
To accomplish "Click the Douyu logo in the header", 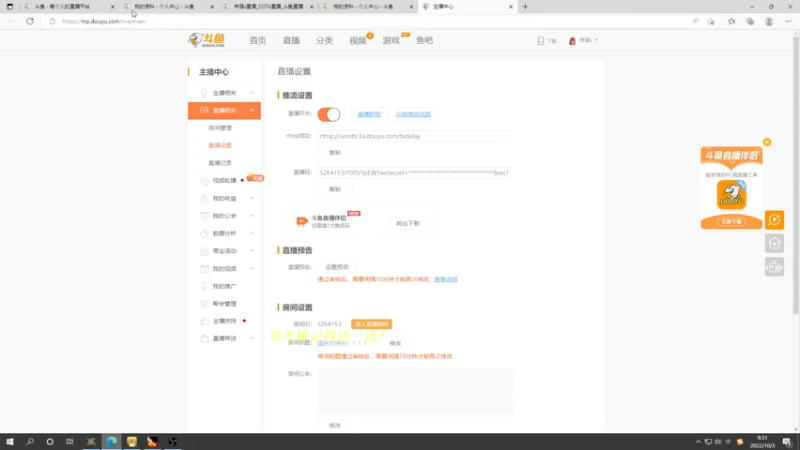I will click(x=207, y=40).
